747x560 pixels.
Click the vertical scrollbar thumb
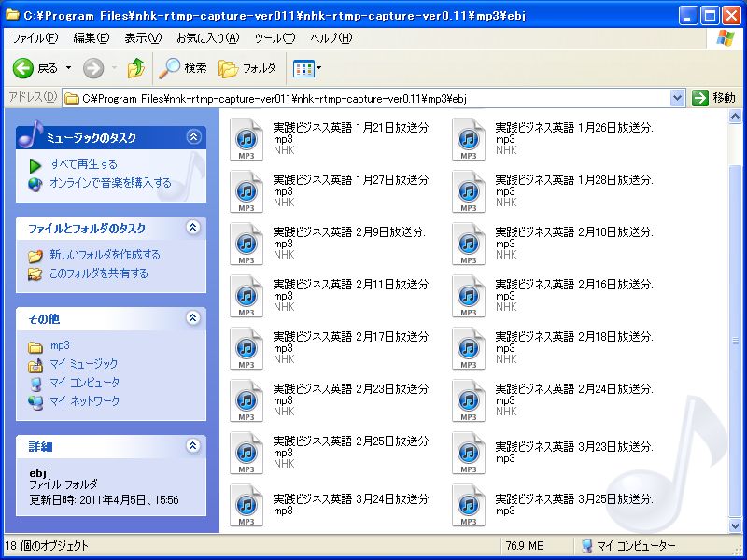(x=735, y=341)
